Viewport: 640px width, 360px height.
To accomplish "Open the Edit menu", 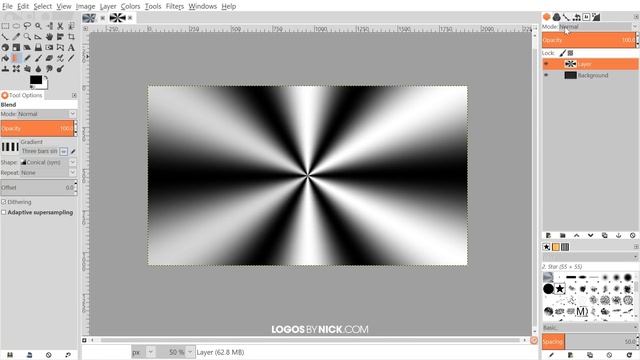I will tap(23, 6).
